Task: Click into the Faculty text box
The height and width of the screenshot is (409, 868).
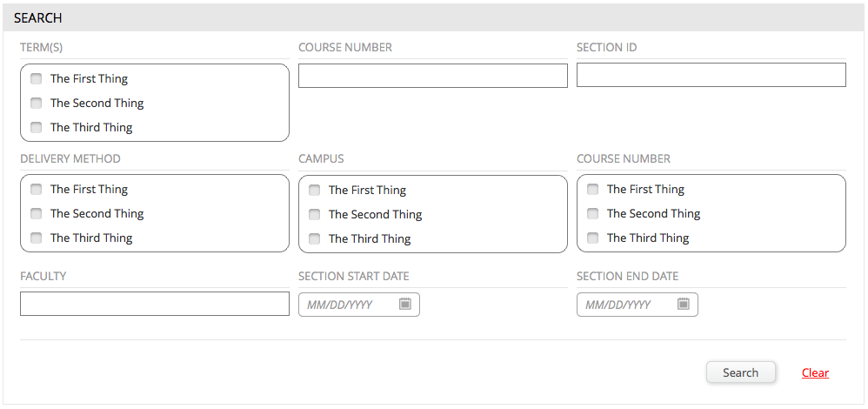Action: click(x=155, y=304)
